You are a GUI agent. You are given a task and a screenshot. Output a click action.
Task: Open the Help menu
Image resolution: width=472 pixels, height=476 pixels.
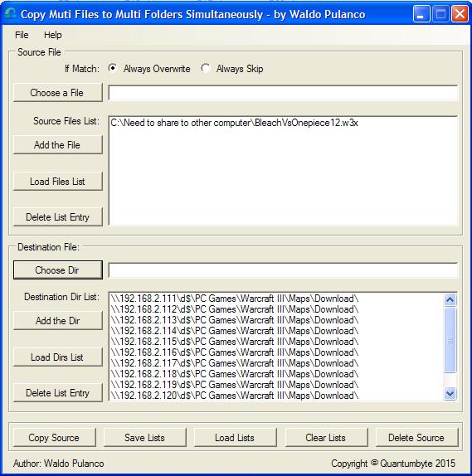53,35
